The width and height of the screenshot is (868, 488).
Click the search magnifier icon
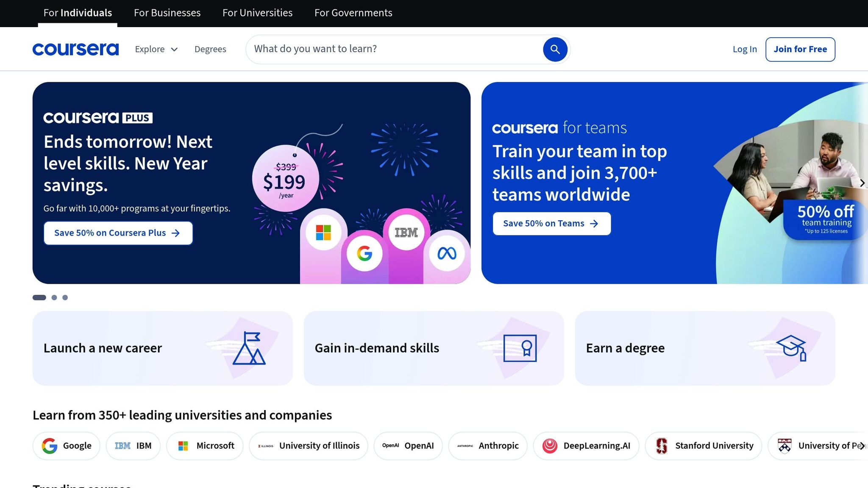point(555,49)
